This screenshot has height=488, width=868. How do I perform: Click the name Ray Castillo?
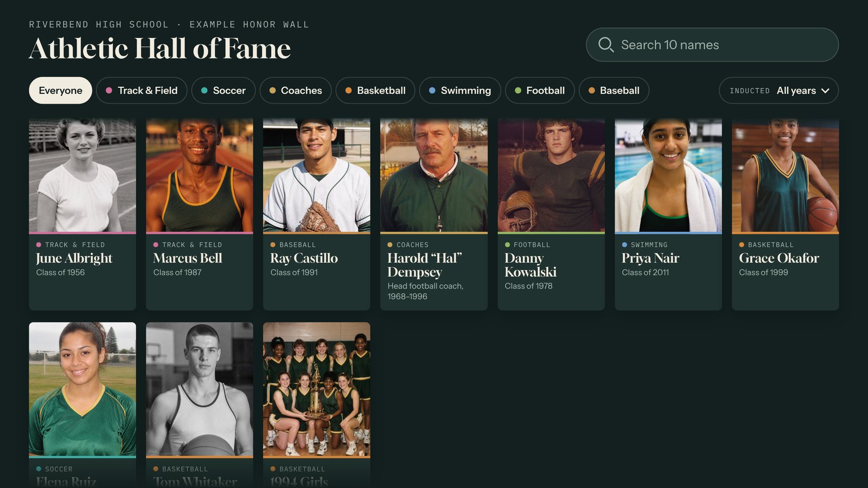(304, 259)
